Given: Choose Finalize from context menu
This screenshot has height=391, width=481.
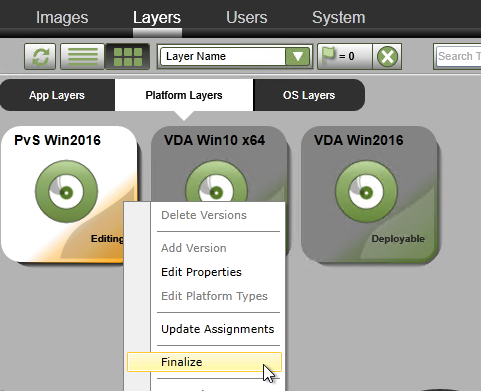Looking at the screenshot, I should pos(204,362).
